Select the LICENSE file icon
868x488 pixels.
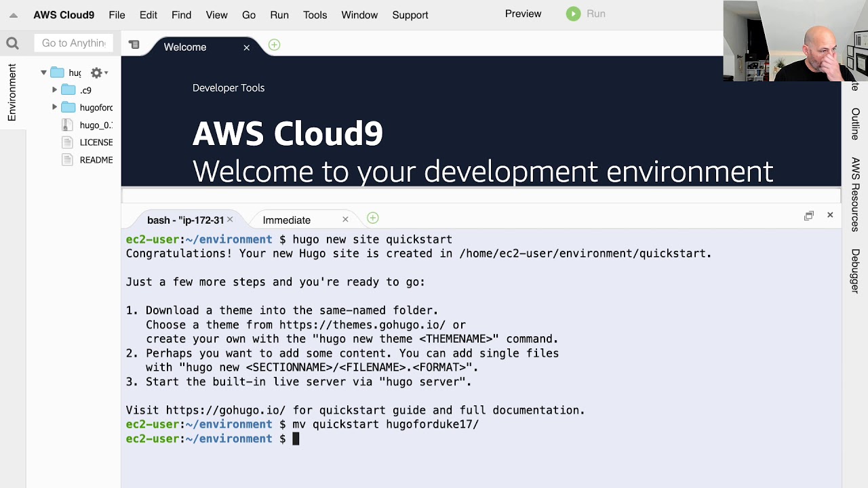point(66,142)
